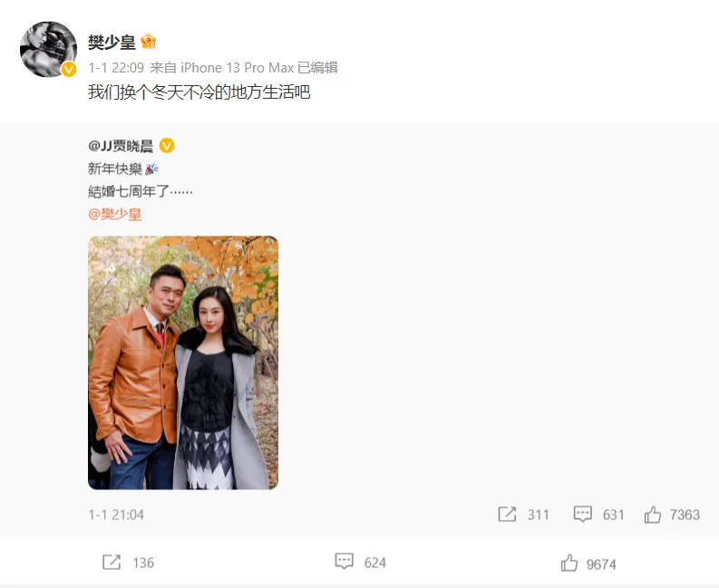The image size is (719, 588).
Task: Click the 已编辑 edited label
Action: point(317,68)
